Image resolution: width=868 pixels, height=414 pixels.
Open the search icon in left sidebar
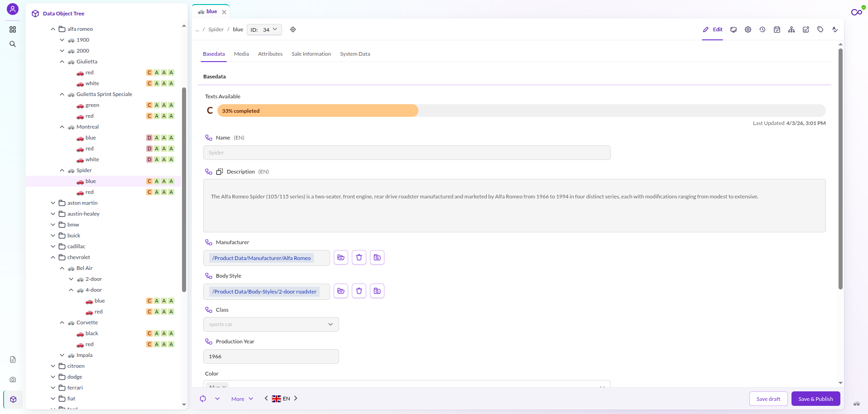coord(13,44)
